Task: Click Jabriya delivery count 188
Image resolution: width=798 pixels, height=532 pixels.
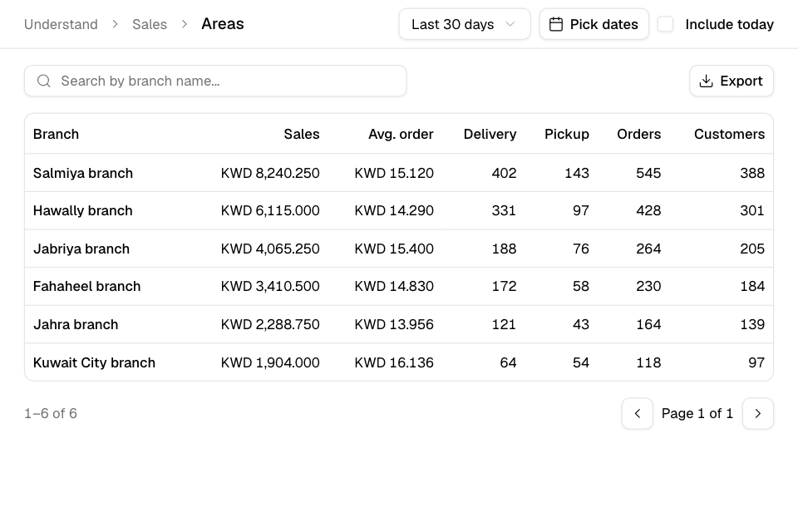Action: [x=505, y=249]
